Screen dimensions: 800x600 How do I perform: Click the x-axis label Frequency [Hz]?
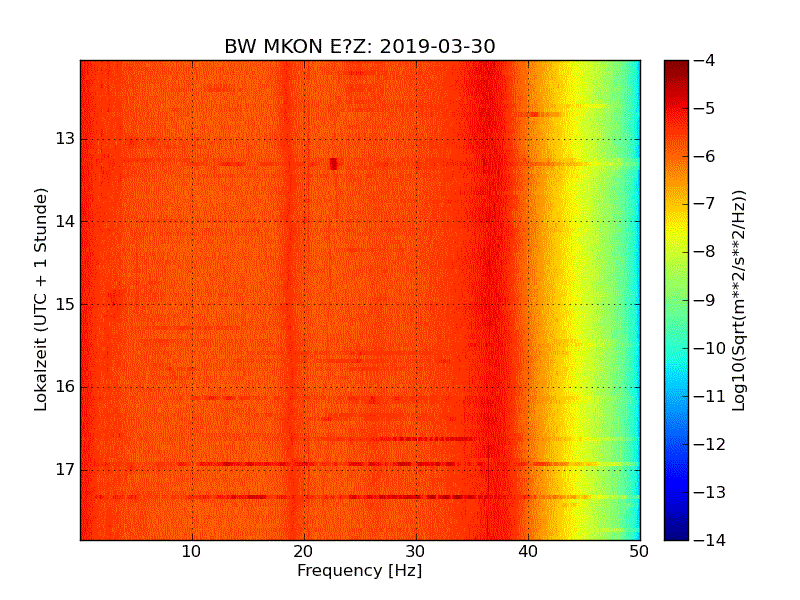(x=360, y=570)
